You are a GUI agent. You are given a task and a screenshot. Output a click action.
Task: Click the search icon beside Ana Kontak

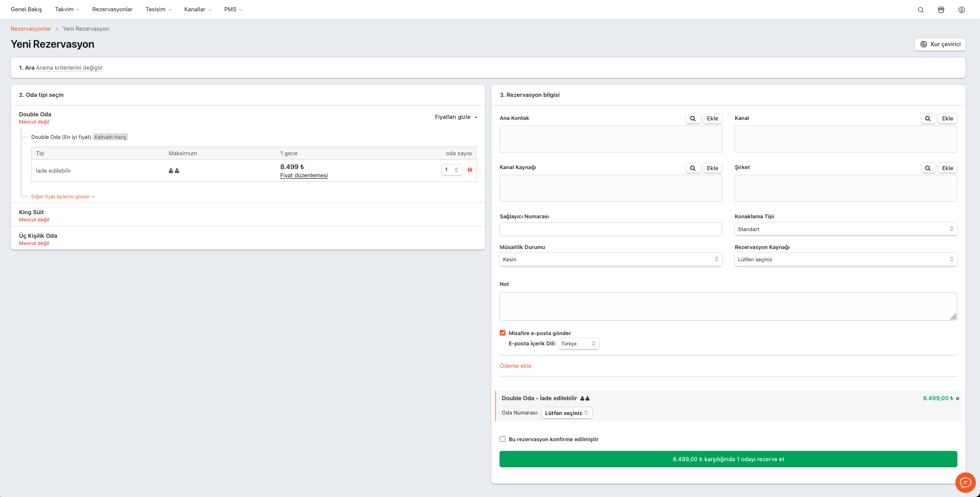tap(693, 118)
